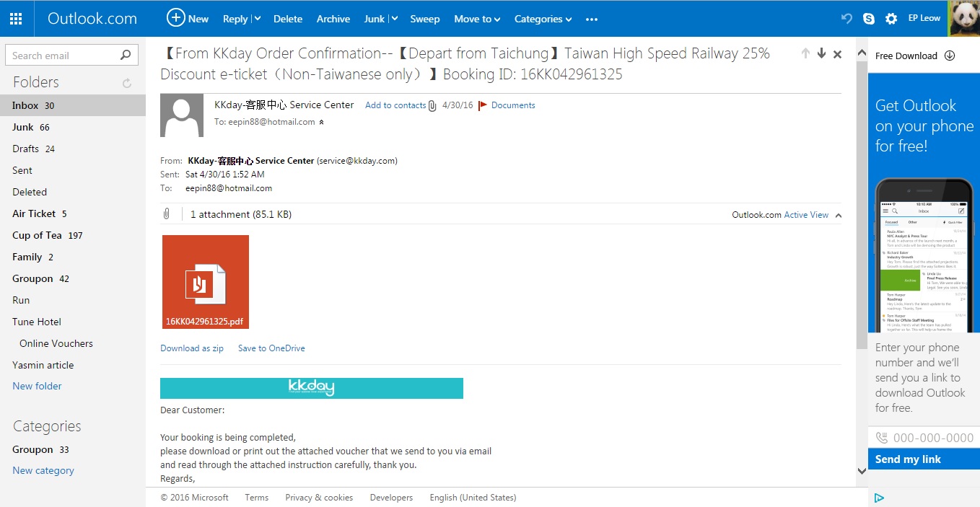Image resolution: width=980 pixels, height=507 pixels.
Task: Click the panda profile picture
Action: [x=964, y=18]
